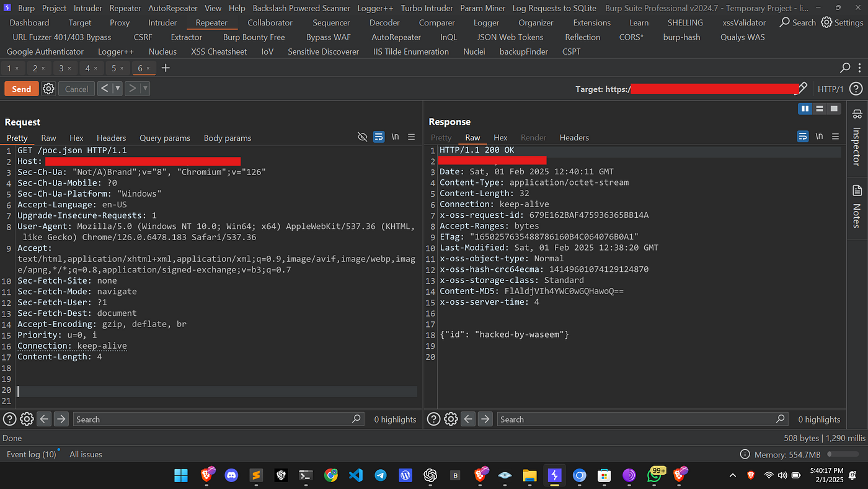Toggle \n non-printable characters in the Request editor
Screen dimensions: 868x489
395,137
